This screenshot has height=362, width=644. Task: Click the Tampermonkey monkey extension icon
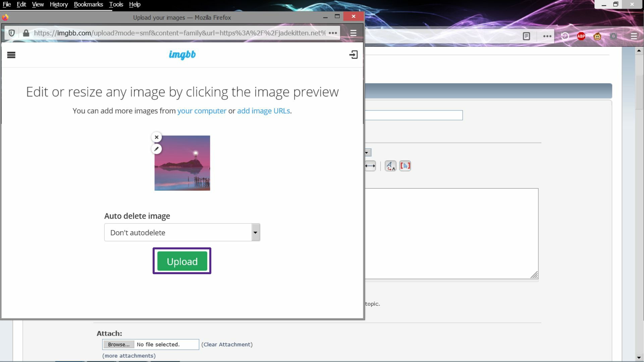(x=597, y=36)
